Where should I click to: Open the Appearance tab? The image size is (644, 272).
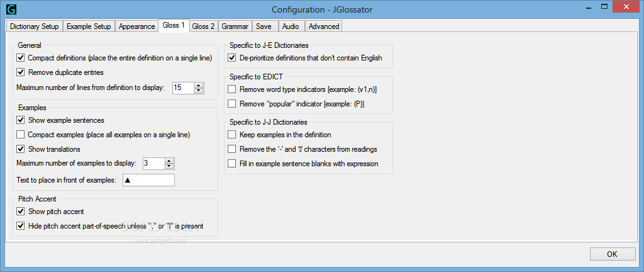click(136, 26)
